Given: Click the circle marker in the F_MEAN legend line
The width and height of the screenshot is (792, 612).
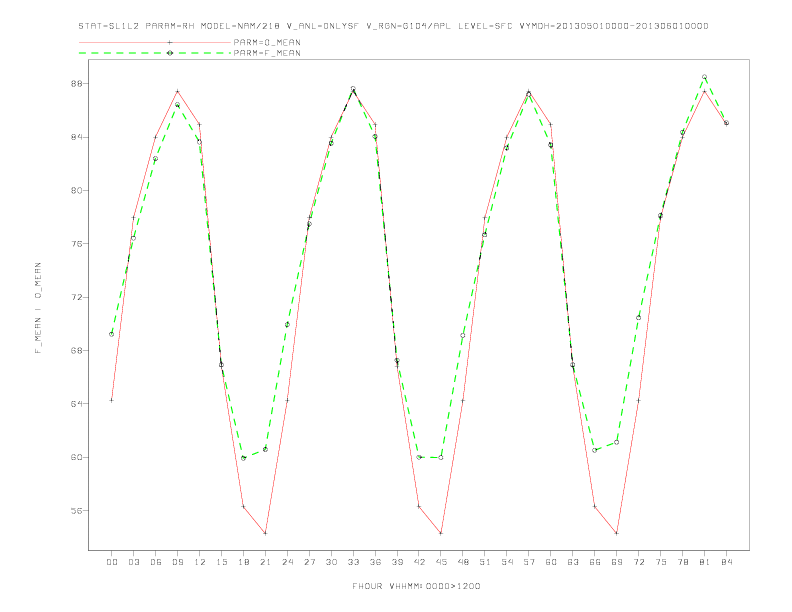Looking at the screenshot, I should (x=170, y=53).
